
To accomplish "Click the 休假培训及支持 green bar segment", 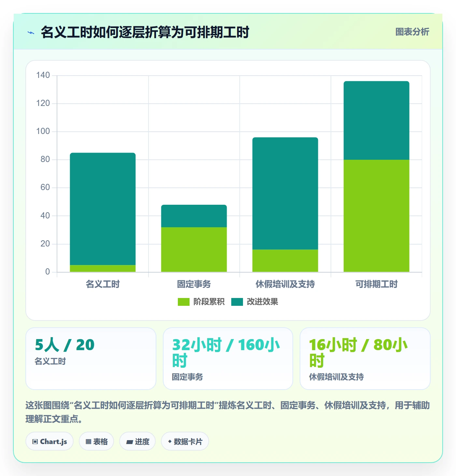I will click(x=285, y=261).
